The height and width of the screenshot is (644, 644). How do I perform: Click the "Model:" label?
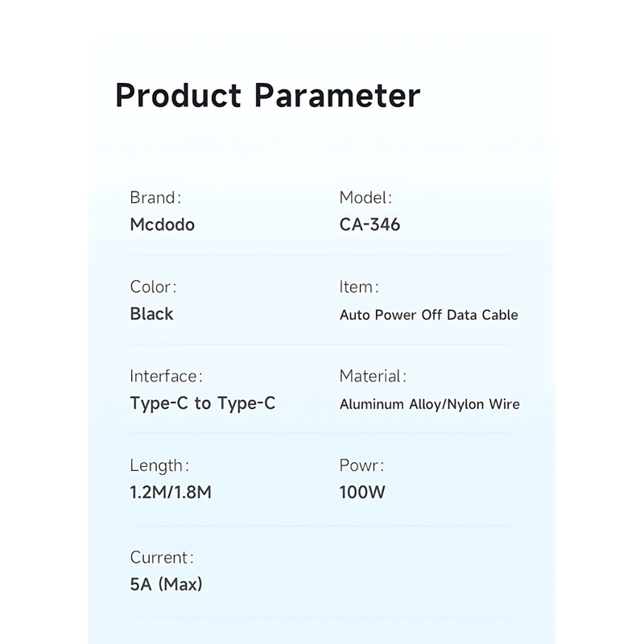pyautogui.click(x=365, y=198)
